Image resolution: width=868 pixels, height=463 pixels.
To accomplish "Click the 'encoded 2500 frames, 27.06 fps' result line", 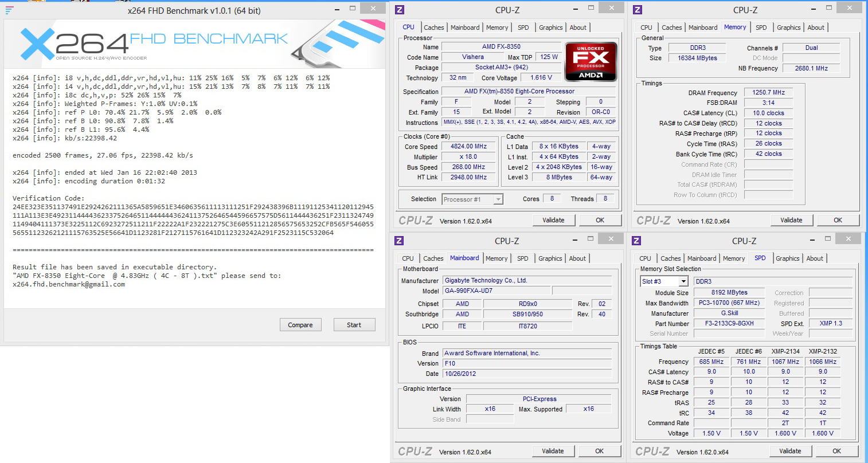I will click(103, 155).
